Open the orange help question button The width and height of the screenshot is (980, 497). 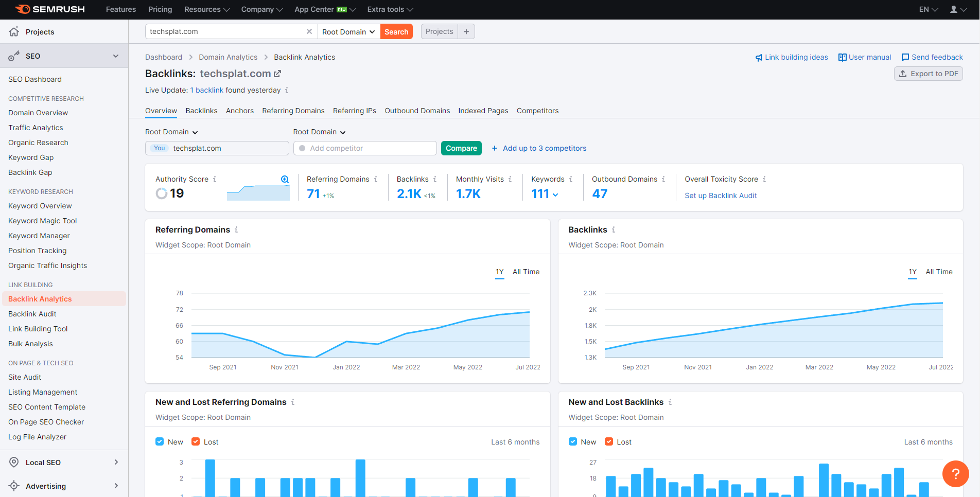point(955,473)
